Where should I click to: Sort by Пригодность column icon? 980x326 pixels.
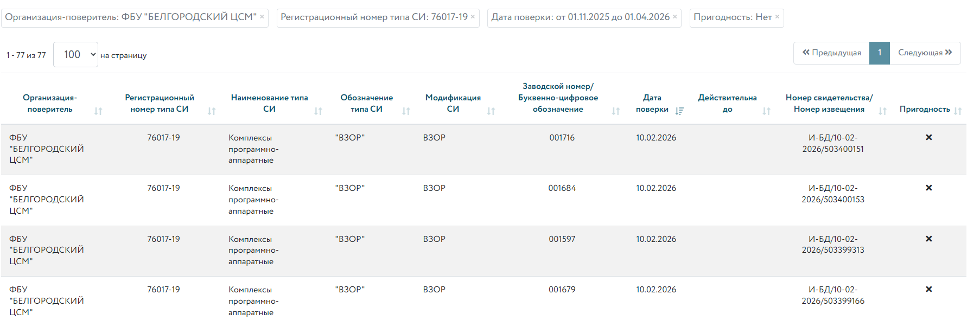(x=958, y=111)
